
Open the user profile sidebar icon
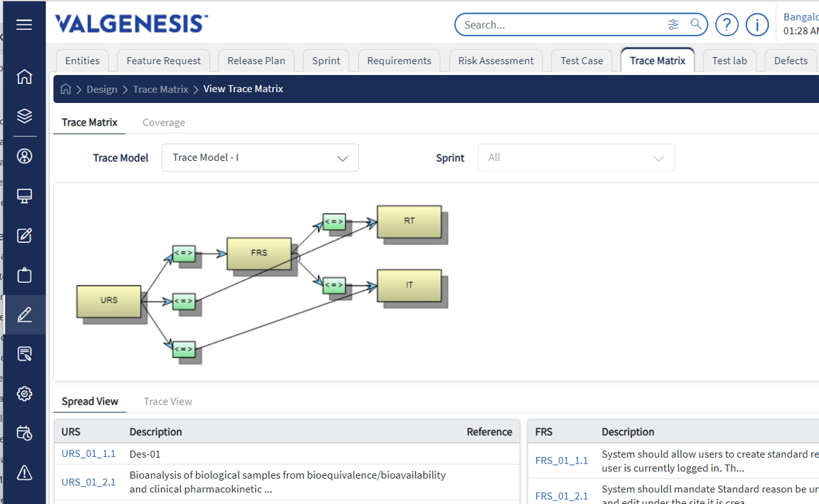click(25, 155)
